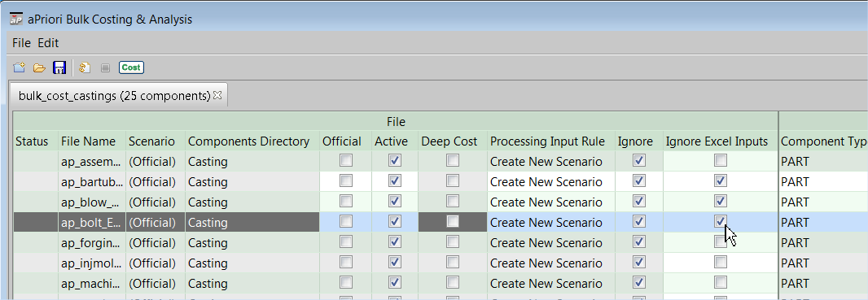Open Processing Input Rule for ap_machi row

pyautogui.click(x=550, y=284)
